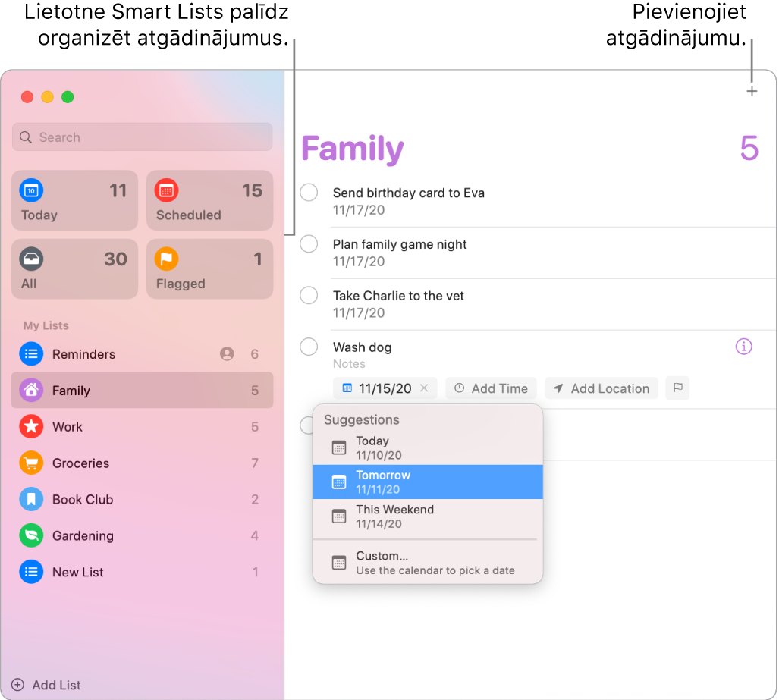This screenshot has width=779, height=700.
Task: Open the Today smart list tile
Action: tap(74, 200)
